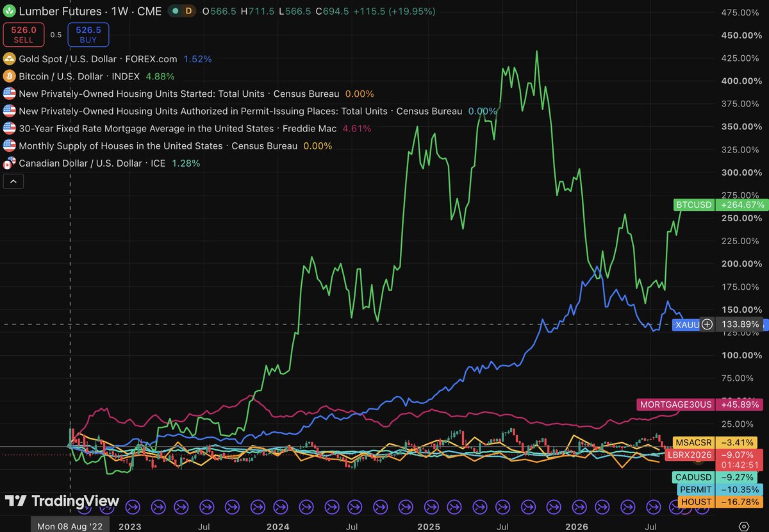
Task: Click the D data-mode badge in the header
Action: pos(188,12)
